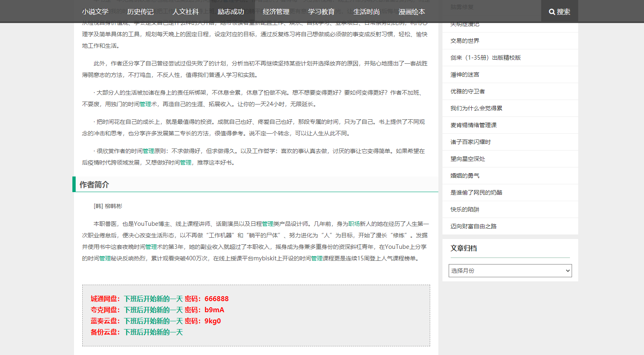
Task: Click 备份云盘 download link 下班后开始新的一天
Action: [153, 332]
